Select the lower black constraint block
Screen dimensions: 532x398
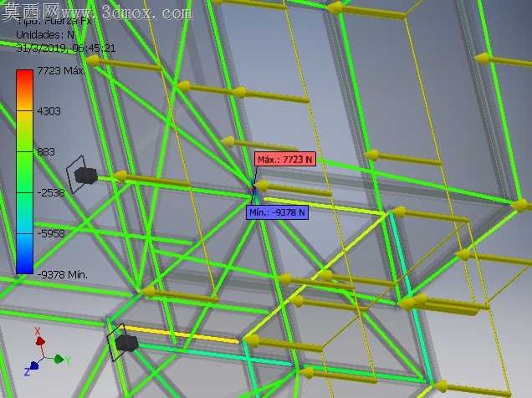[x=126, y=343]
